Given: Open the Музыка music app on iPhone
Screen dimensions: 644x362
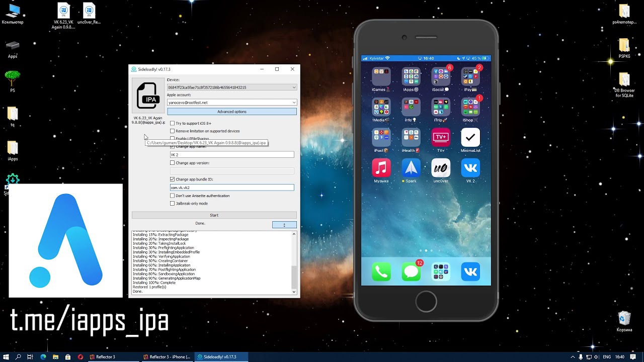Looking at the screenshot, I should (381, 167).
